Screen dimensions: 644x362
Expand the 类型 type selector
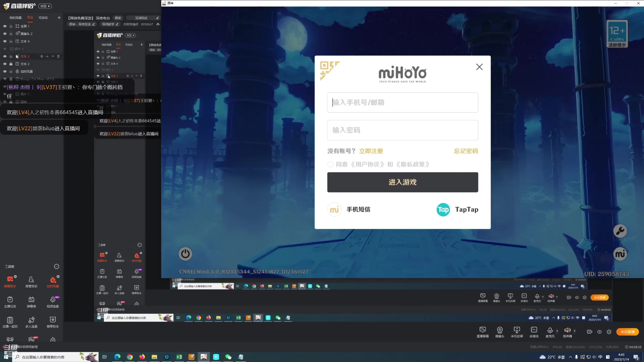coord(45,6)
